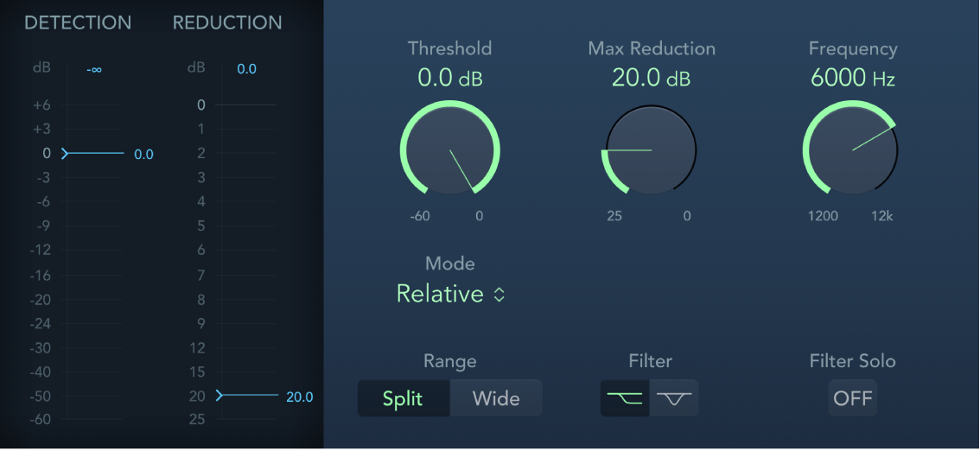This screenshot has width=980, height=451.
Task: Open the Mode Relative pop-up menu
Action: coord(441,294)
